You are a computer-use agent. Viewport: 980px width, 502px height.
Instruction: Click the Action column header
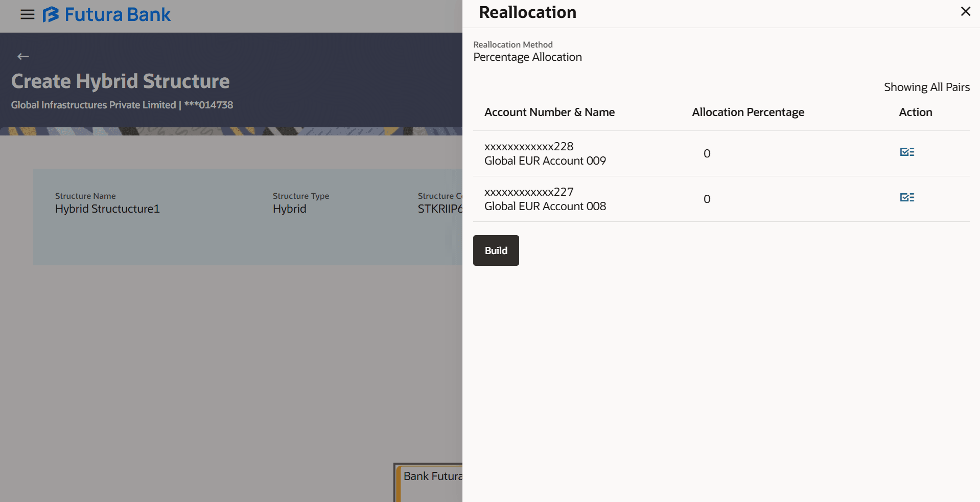pos(916,112)
